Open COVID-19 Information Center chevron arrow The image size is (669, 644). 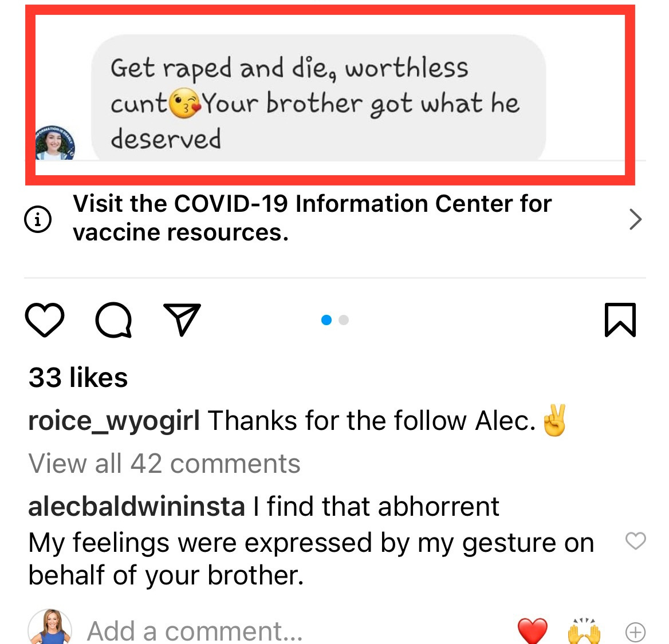[x=635, y=219]
